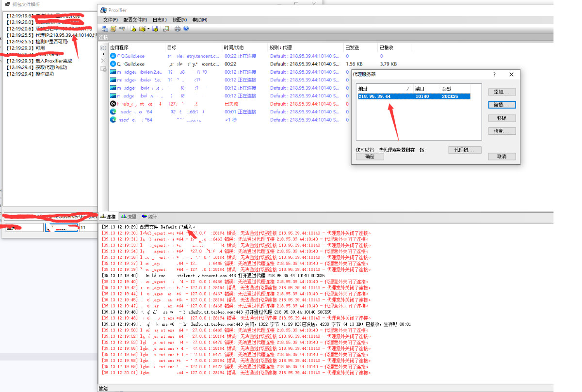Click 抓包文件解析 window title icon
Viewport: 582px width, 392px height.
coord(7,4)
